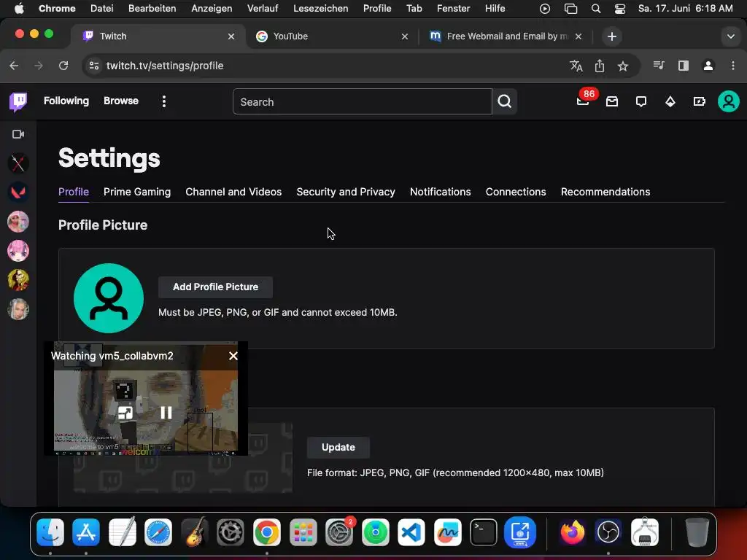This screenshot has width=747, height=560.
Task: Open the Apple menu
Action: [x=19, y=8]
